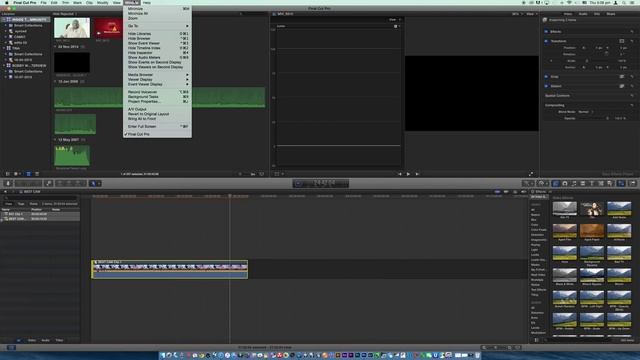
Task: Toggle the Transform checkbox in inspector
Action: pyautogui.click(x=546, y=41)
